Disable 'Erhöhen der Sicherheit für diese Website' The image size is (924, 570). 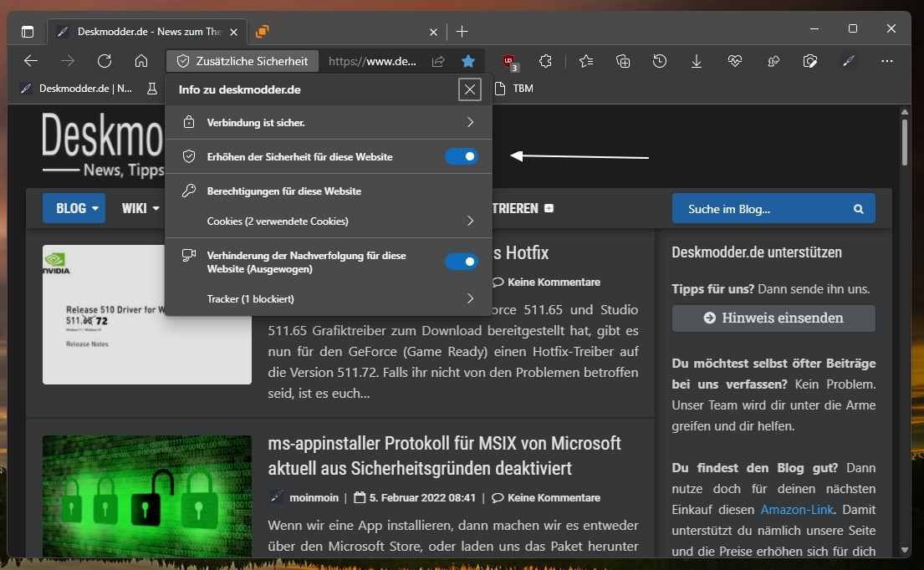click(461, 156)
